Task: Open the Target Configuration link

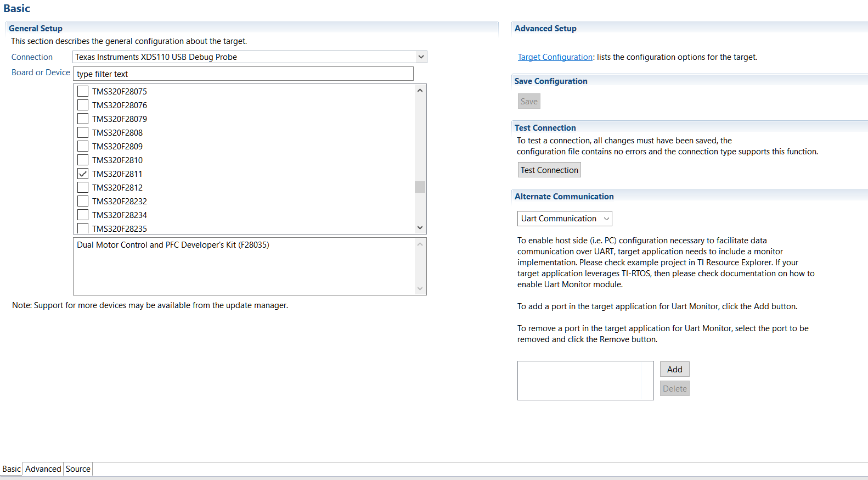Action: click(555, 57)
